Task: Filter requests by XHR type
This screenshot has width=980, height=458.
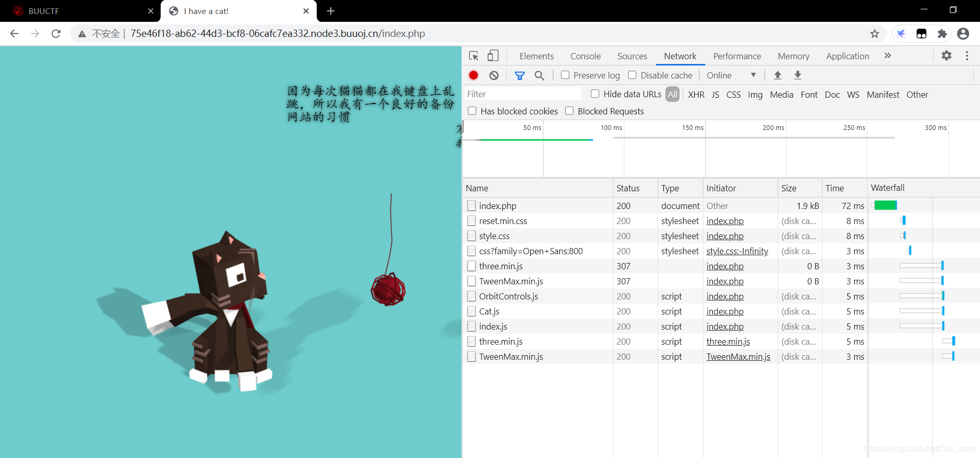Action: coord(696,95)
